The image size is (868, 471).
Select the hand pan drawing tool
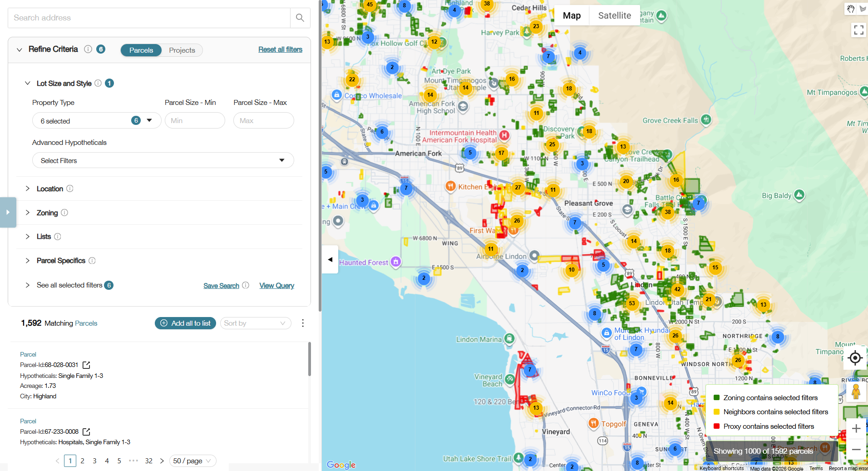point(851,9)
